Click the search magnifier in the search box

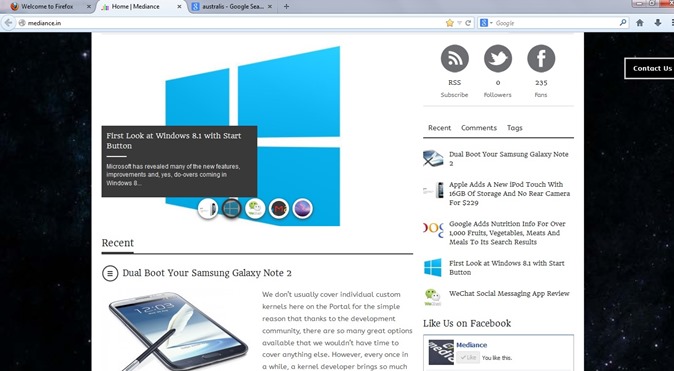623,23
